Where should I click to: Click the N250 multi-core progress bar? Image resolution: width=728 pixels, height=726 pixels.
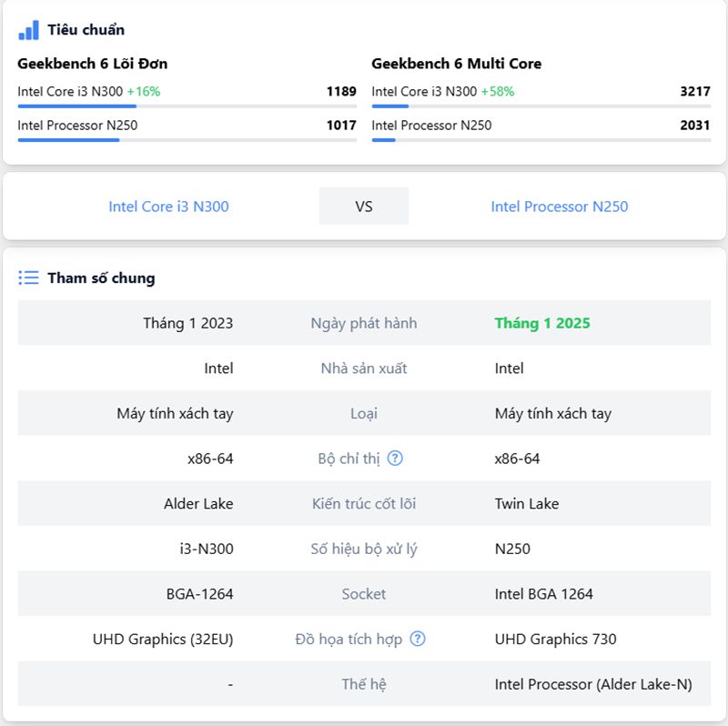[541, 140]
